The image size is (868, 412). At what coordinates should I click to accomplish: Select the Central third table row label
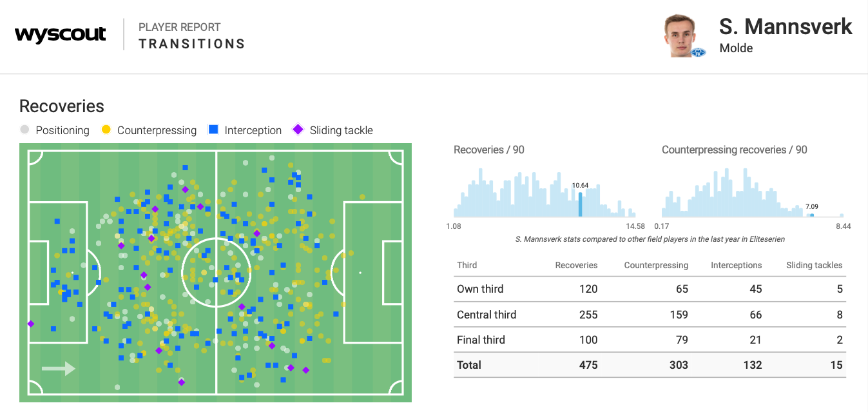point(487,315)
